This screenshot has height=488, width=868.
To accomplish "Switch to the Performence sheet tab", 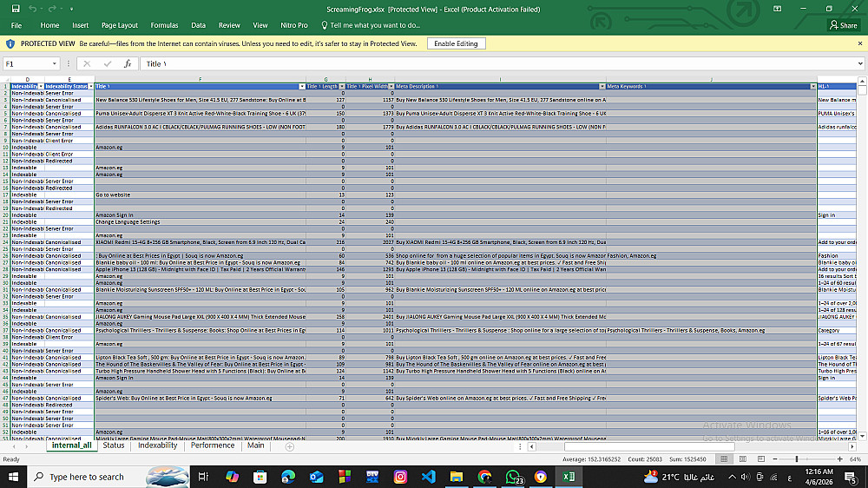I will (x=213, y=445).
